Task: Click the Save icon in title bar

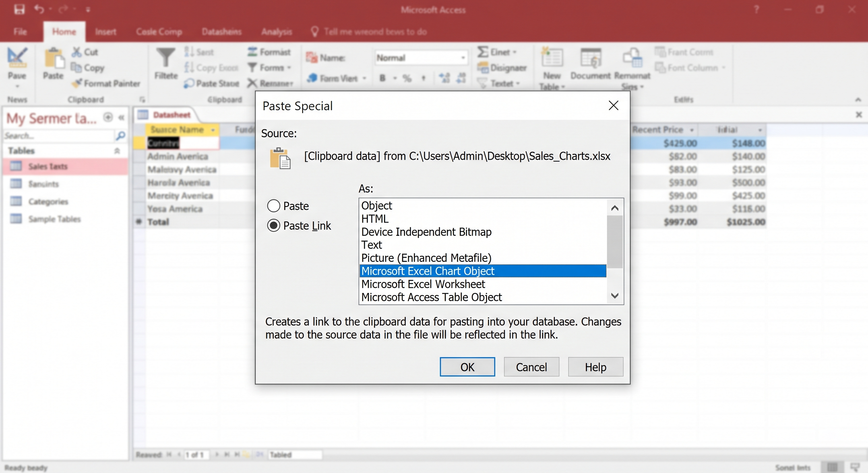Action: pyautogui.click(x=19, y=10)
